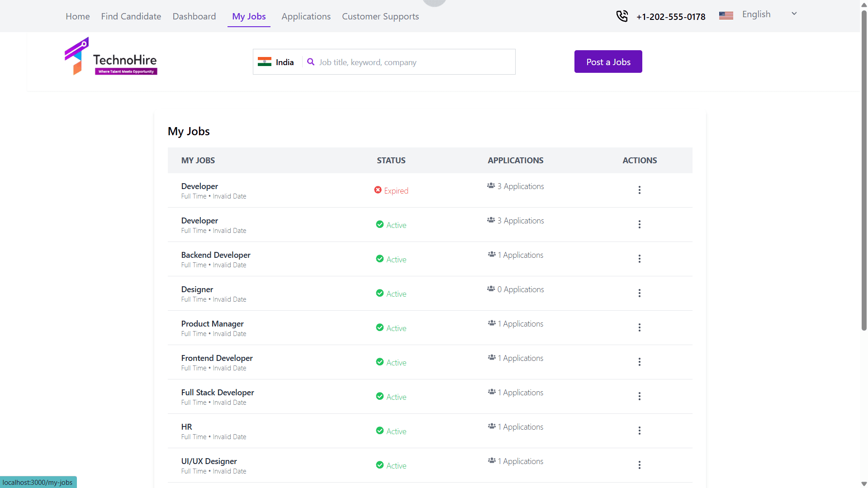Screen dimensions: 868x488
Task: Open the Full Stack Developer job title
Action: tap(218, 393)
